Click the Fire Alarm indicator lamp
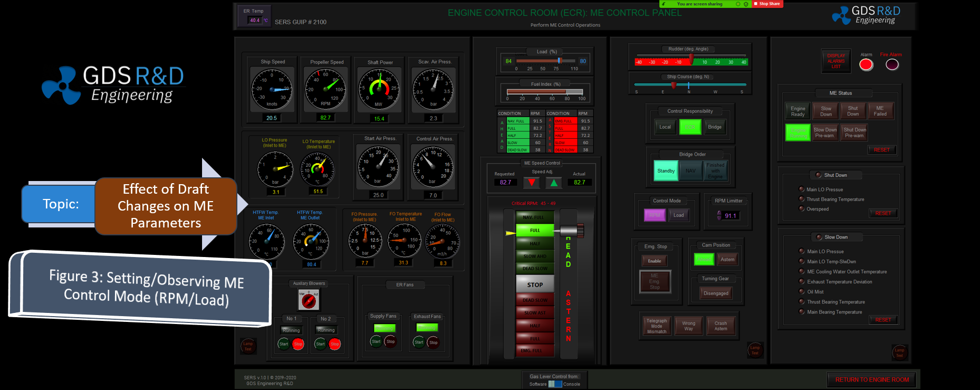980x390 pixels. (892, 64)
